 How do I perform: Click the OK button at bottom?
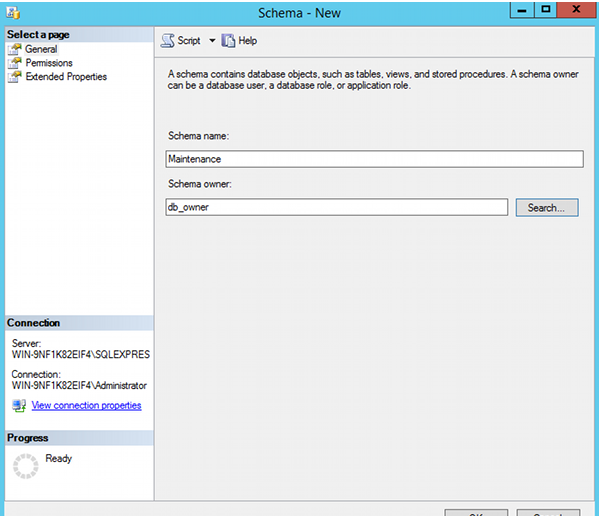pyautogui.click(x=476, y=513)
